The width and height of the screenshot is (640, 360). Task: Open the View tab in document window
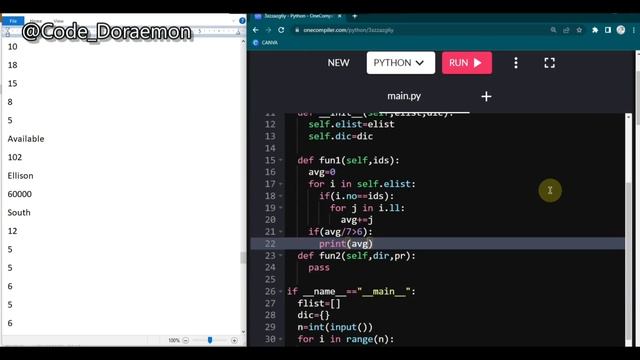58,21
